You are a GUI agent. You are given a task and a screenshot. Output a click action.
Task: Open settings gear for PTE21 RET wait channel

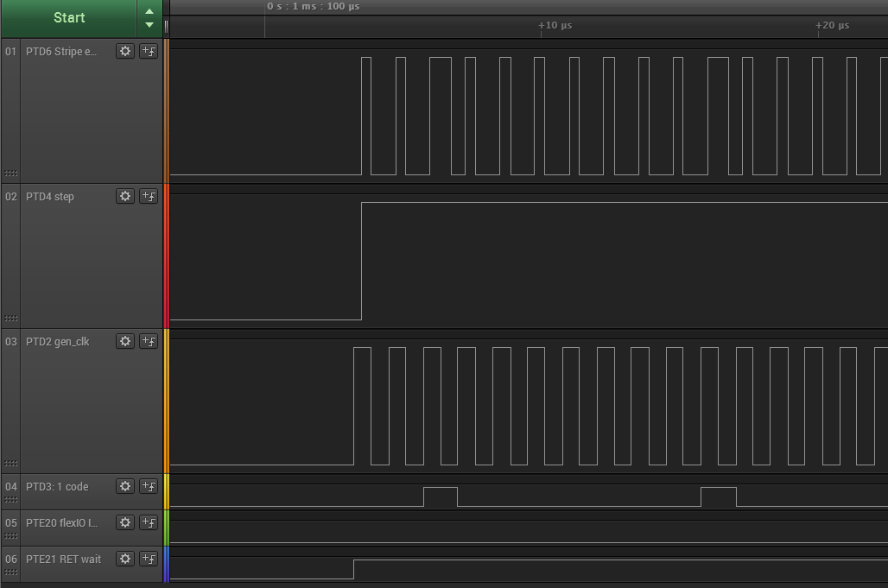125,559
